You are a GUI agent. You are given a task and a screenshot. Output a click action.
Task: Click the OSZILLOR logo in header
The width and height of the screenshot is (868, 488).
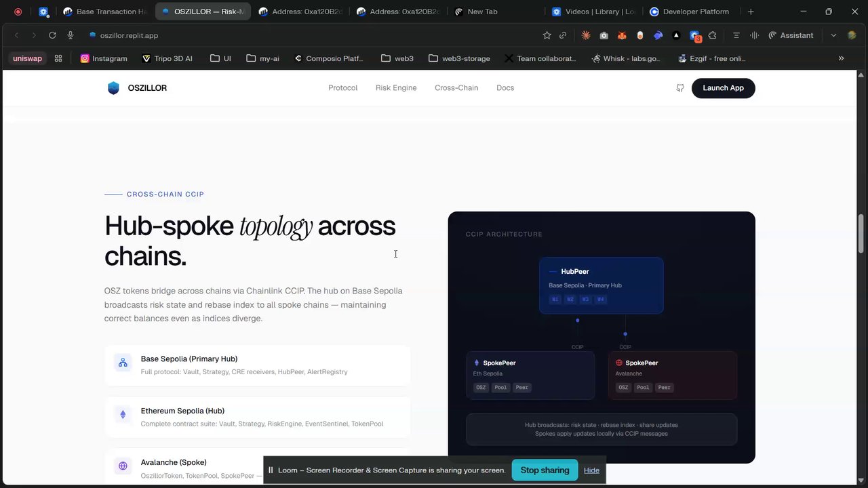coord(137,88)
